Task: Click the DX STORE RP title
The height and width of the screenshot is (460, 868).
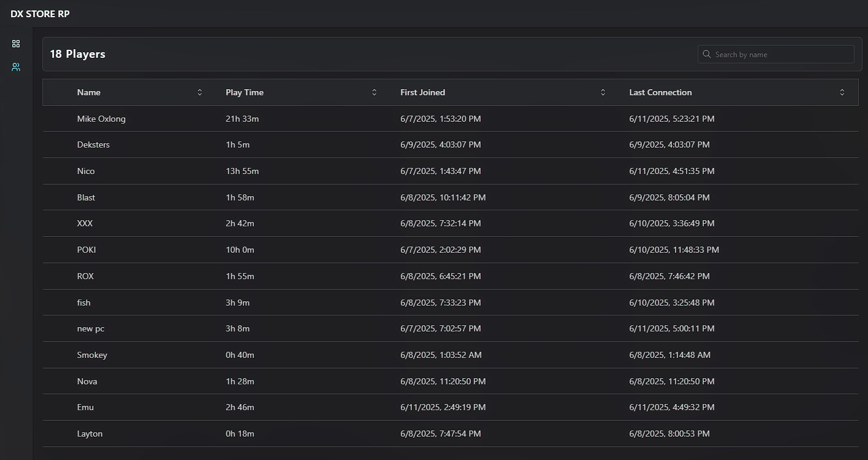Action: point(40,14)
